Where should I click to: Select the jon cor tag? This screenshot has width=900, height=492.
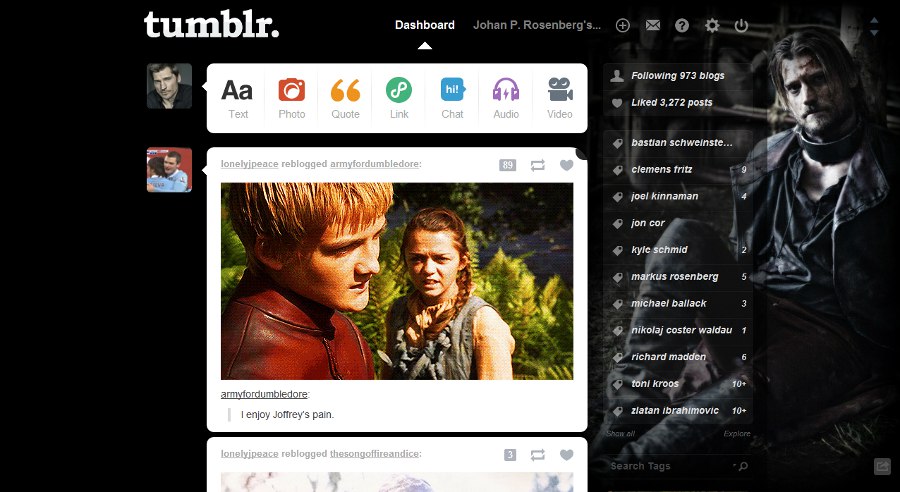point(677,223)
